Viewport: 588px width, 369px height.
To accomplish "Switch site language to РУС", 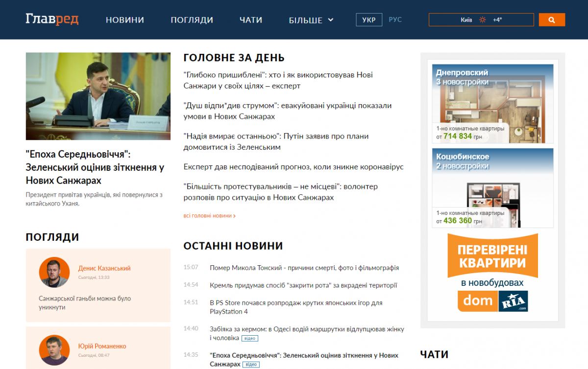I will pyautogui.click(x=395, y=20).
